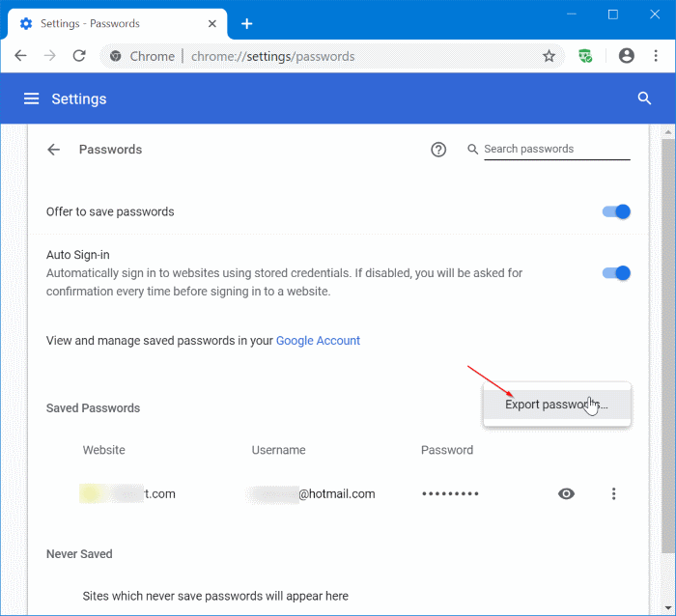Open the Passwords help question icon
The width and height of the screenshot is (676, 616).
tap(438, 150)
